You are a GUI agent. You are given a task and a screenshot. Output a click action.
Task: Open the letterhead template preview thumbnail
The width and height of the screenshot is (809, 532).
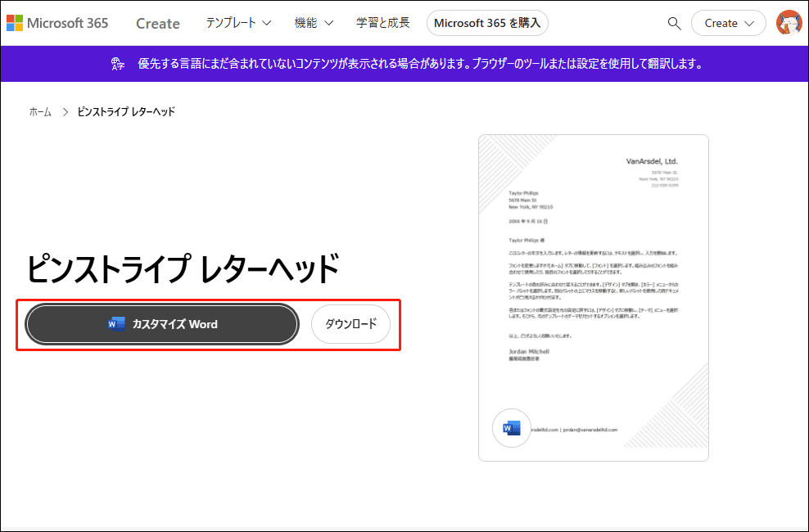(594, 298)
